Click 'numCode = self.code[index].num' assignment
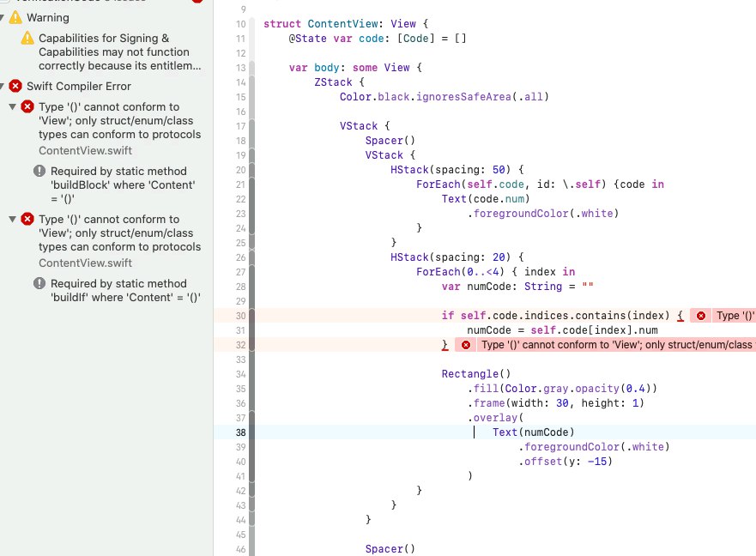Screen dimensions: 756x556 tap(562, 330)
